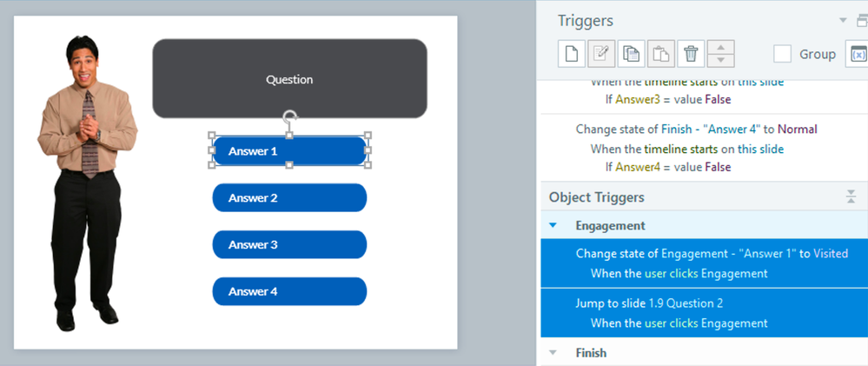Select the Answer 2 button on slide
Viewport: 868px width, 366px height.
tap(289, 198)
